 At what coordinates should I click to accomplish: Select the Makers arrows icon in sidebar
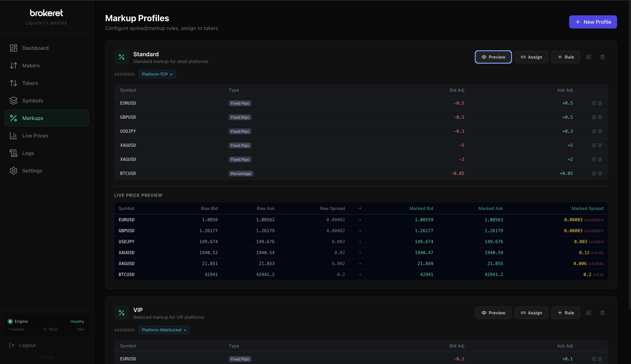(14, 65)
